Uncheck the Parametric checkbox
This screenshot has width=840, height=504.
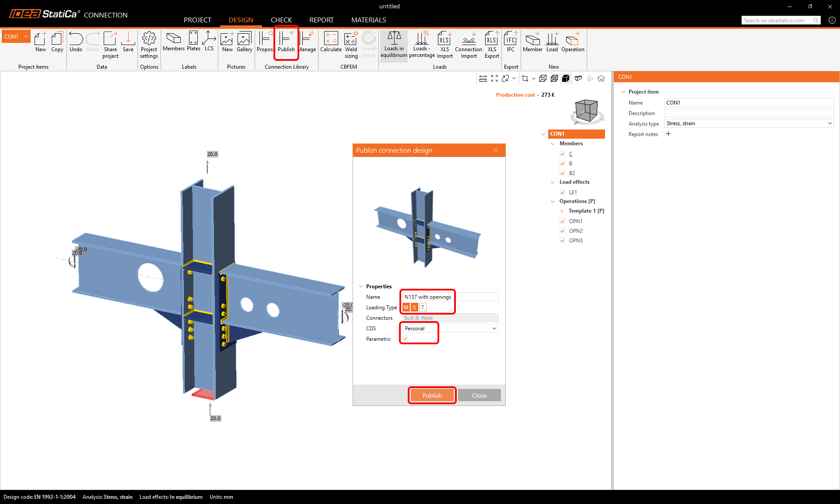pos(405,339)
